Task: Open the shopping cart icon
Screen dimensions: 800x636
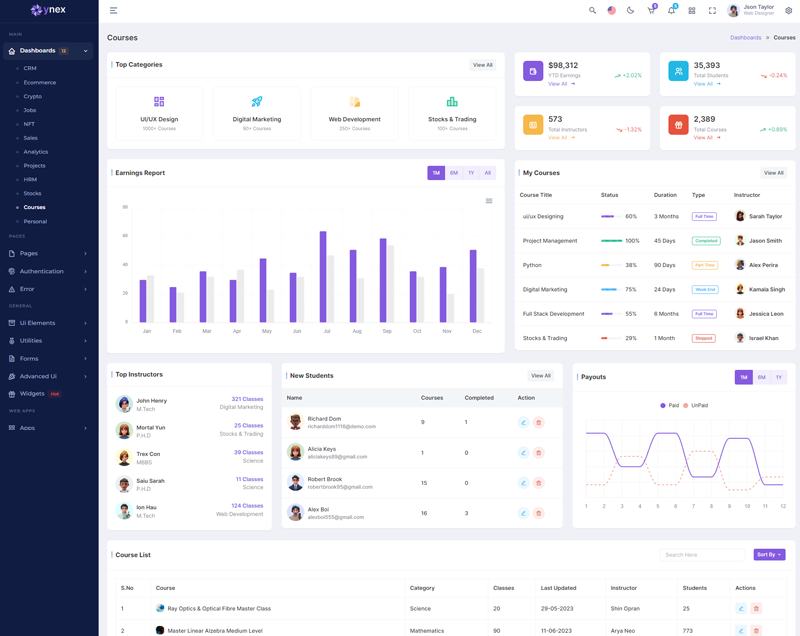Action: (651, 11)
